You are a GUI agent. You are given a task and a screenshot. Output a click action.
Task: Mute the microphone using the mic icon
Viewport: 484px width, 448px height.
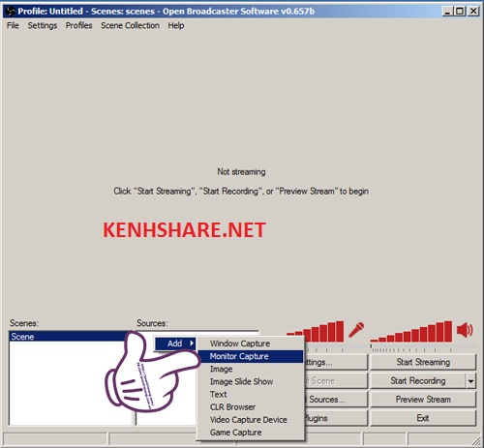[x=356, y=330]
